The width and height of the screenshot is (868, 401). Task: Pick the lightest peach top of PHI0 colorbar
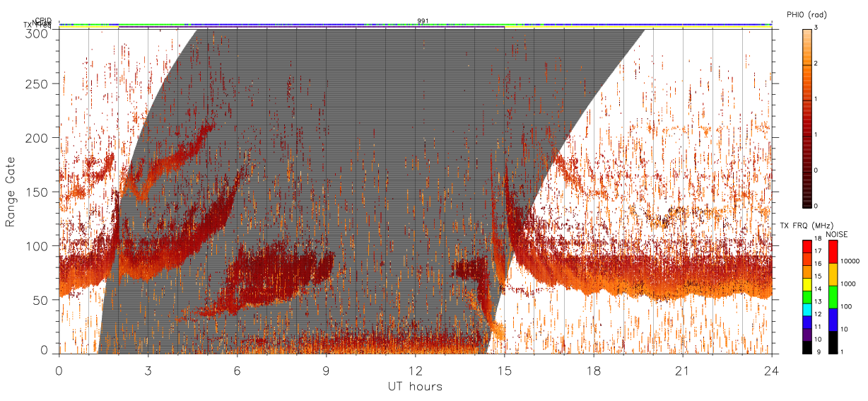click(807, 32)
